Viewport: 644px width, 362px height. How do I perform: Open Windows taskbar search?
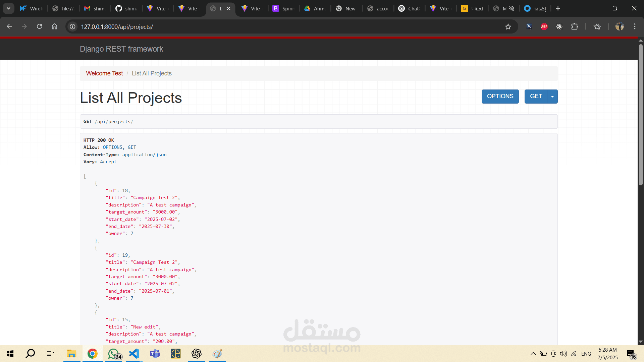click(30, 354)
